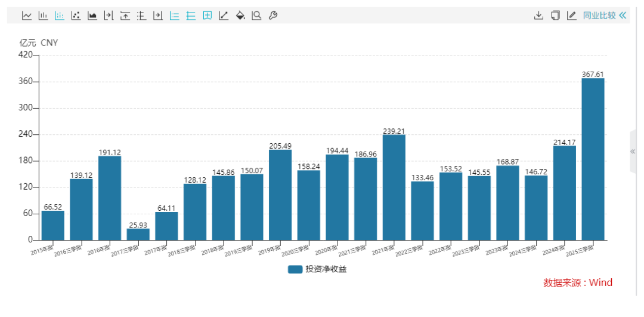Open chart settings wrench icon
Viewport: 644px width, 317px height.
click(273, 16)
